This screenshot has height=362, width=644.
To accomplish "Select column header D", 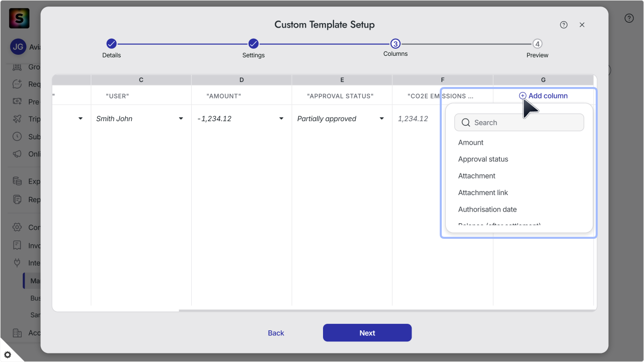I will coord(242,80).
